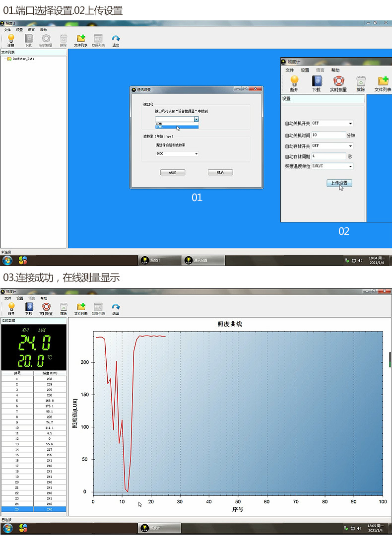This screenshot has width=392, height=551.
Task: Click 确定 button in 通讯设置 dialog
Action: tap(173, 172)
